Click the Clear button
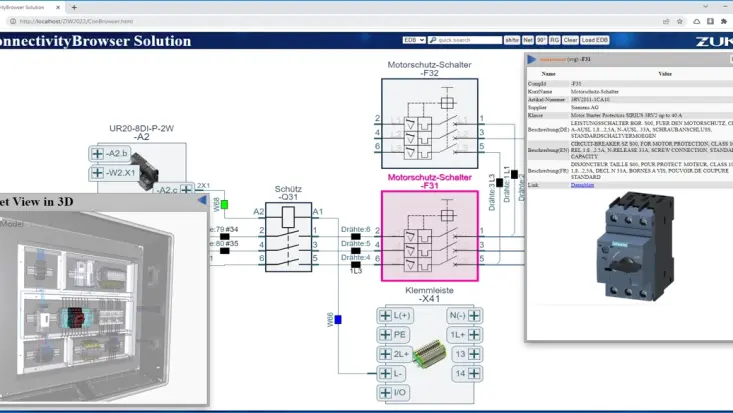This screenshot has width=733, height=413. pos(570,40)
